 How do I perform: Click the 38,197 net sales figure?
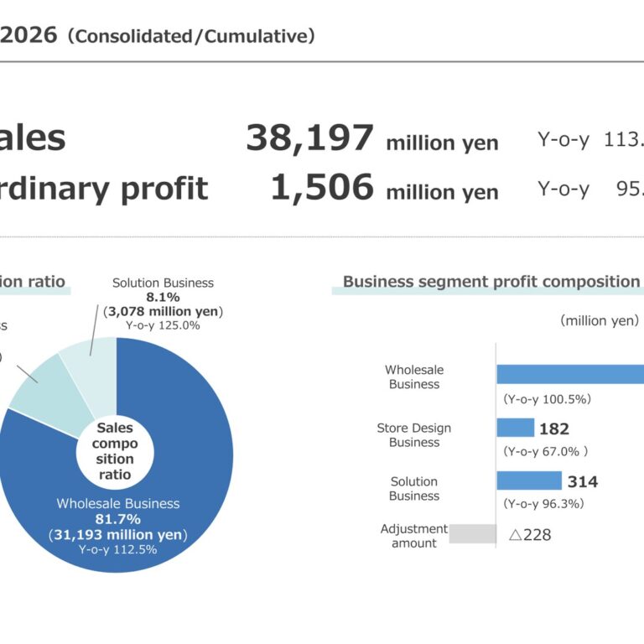(309, 138)
